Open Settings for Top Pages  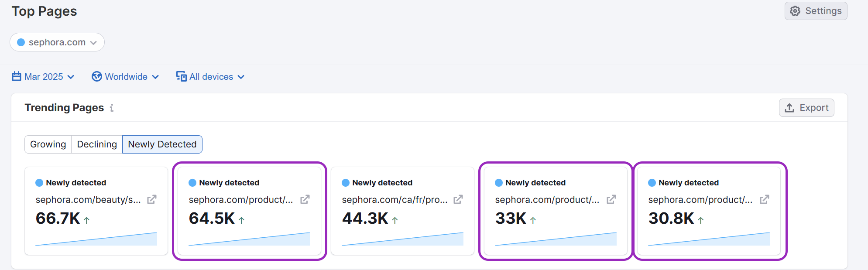[x=816, y=11]
